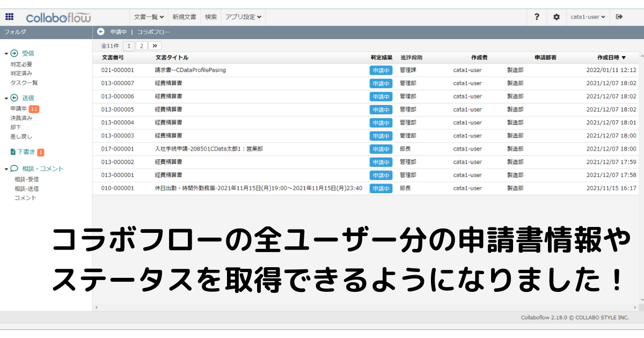
Task: Open the アプリ設定 dropdown menu
Action: pyautogui.click(x=243, y=17)
